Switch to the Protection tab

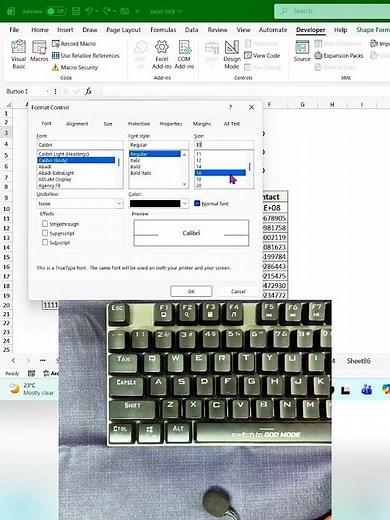tap(139, 124)
